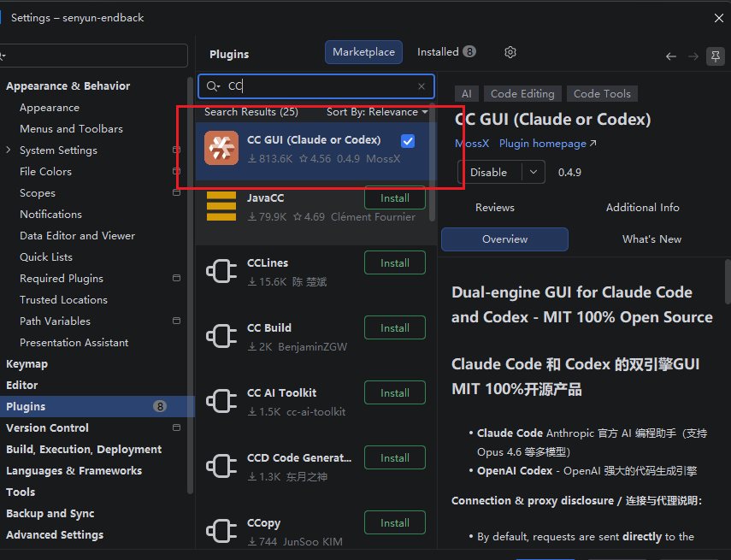
Task: Click the project-level icon beside Scopes
Action: [176, 192]
